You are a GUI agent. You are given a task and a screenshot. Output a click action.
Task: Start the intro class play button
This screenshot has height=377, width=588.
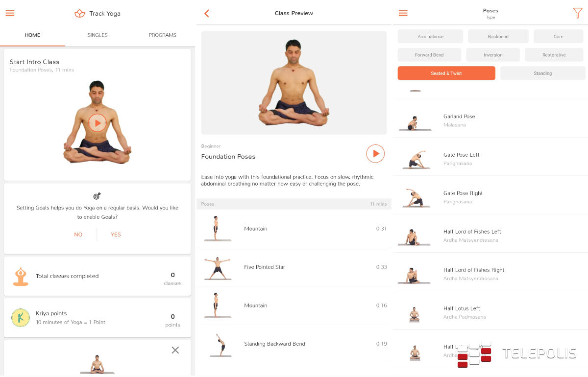pos(98,123)
